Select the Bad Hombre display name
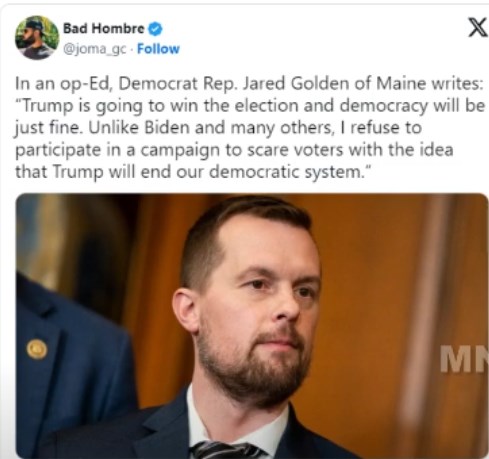The width and height of the screenshot is (489, 459). pos(104,29)
